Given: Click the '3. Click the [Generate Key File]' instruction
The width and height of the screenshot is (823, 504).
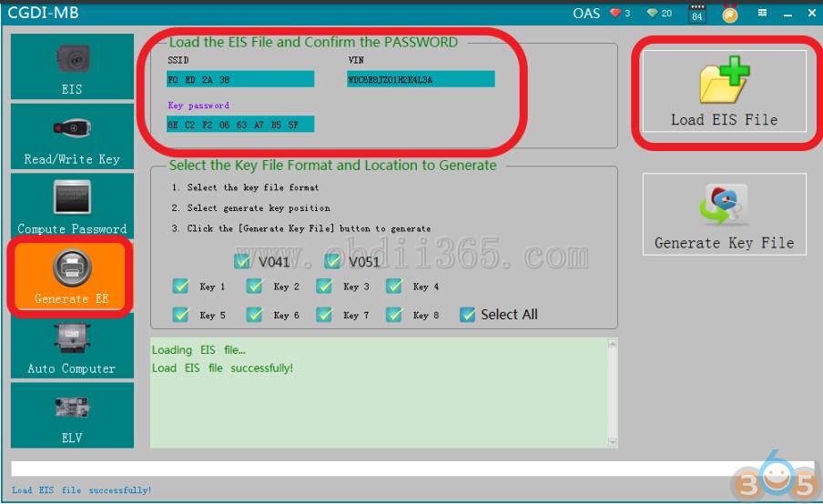Looking at the screenshot, I should (300, 228).
